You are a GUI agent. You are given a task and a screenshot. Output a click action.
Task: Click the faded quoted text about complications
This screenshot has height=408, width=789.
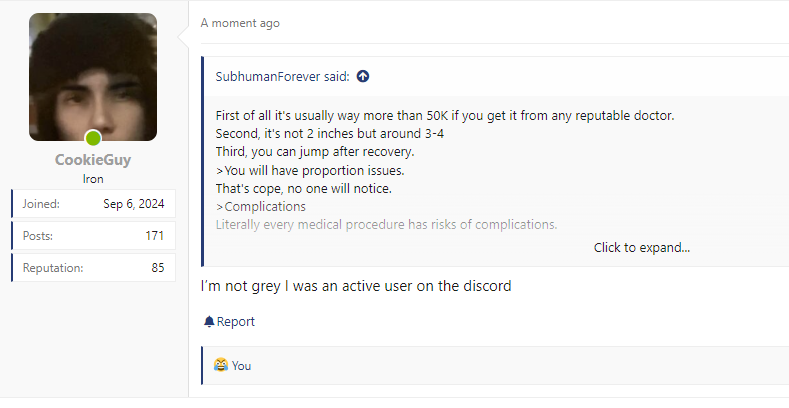[386, 224]
